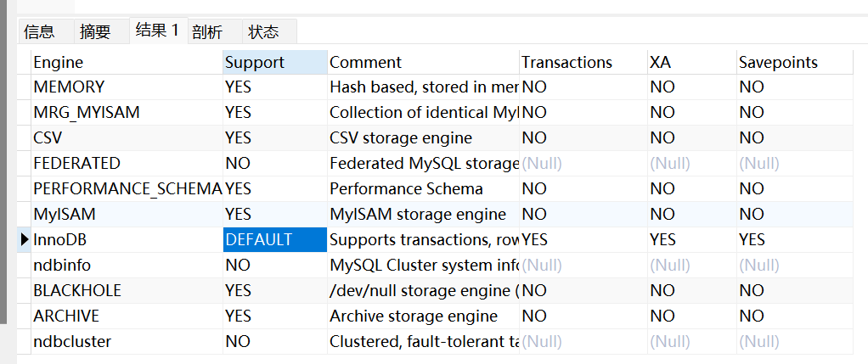
Task: Select the ndbcluster engine cell
Action: click(x=72, y=341)
